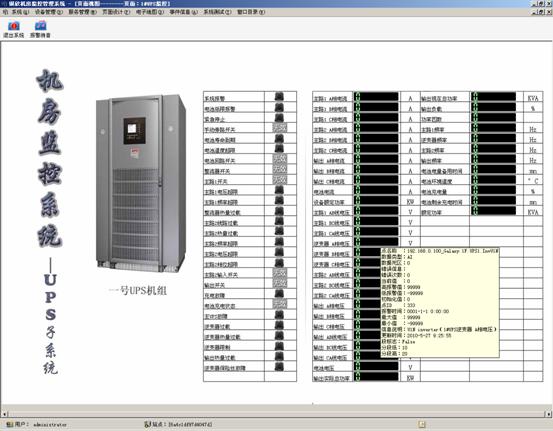Click the horizontal scrollbar right arrow
553x431 pixels.
pyautogui.click(x=549, y=414)
